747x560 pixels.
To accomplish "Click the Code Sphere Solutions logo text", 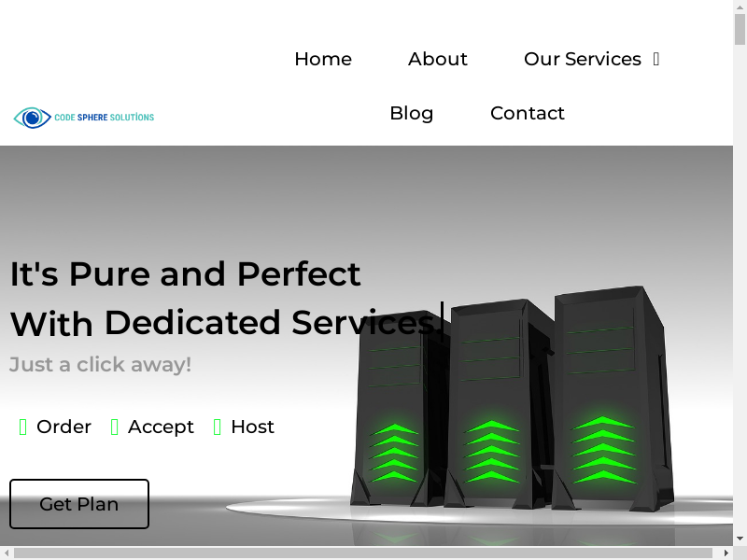I will click(105, 118).
